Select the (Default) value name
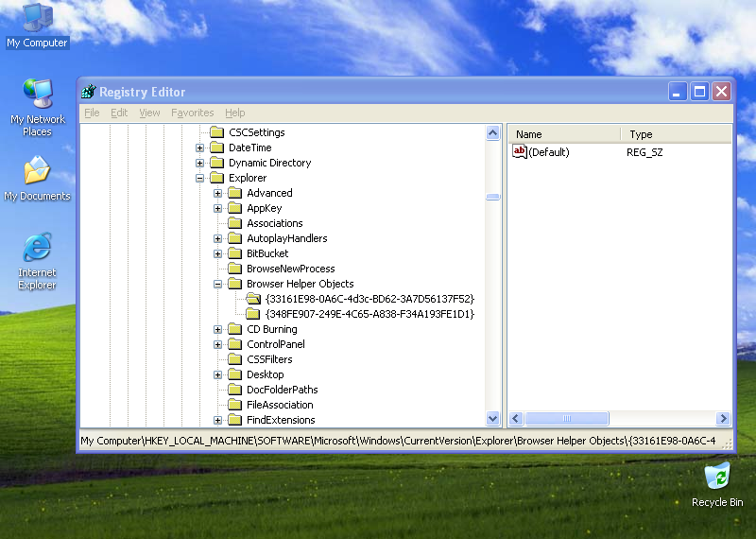Screen dimensions: 756x539 pos(549,152)
